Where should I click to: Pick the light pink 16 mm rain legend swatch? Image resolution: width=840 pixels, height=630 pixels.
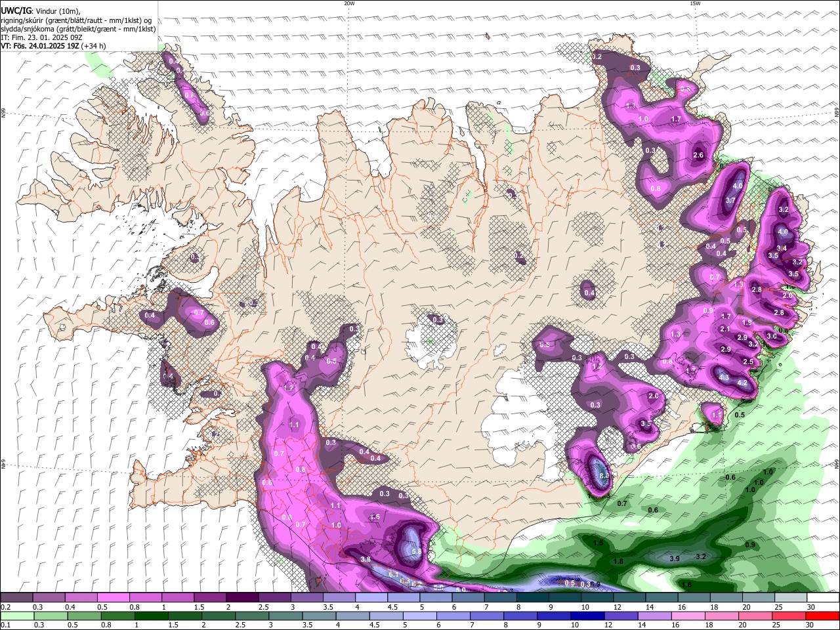click(x=688, y=616)
